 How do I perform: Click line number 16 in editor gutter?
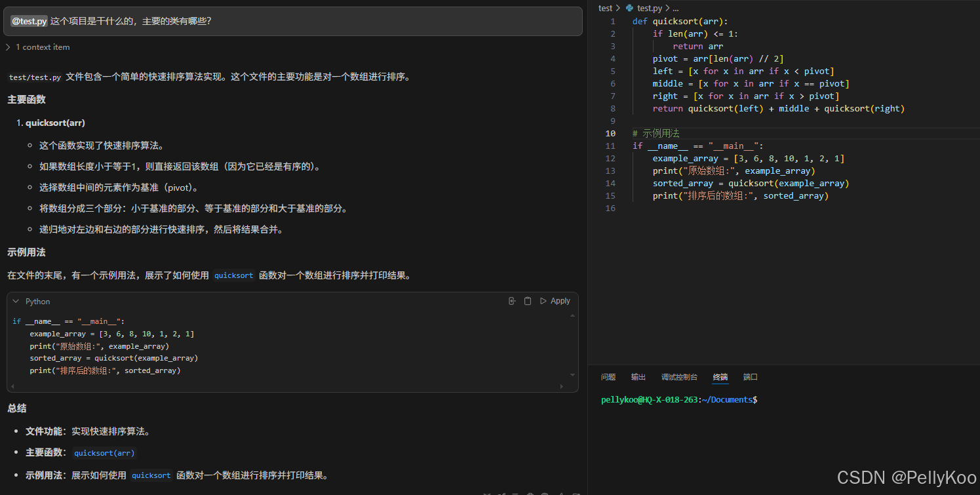[x=610, y=208]
